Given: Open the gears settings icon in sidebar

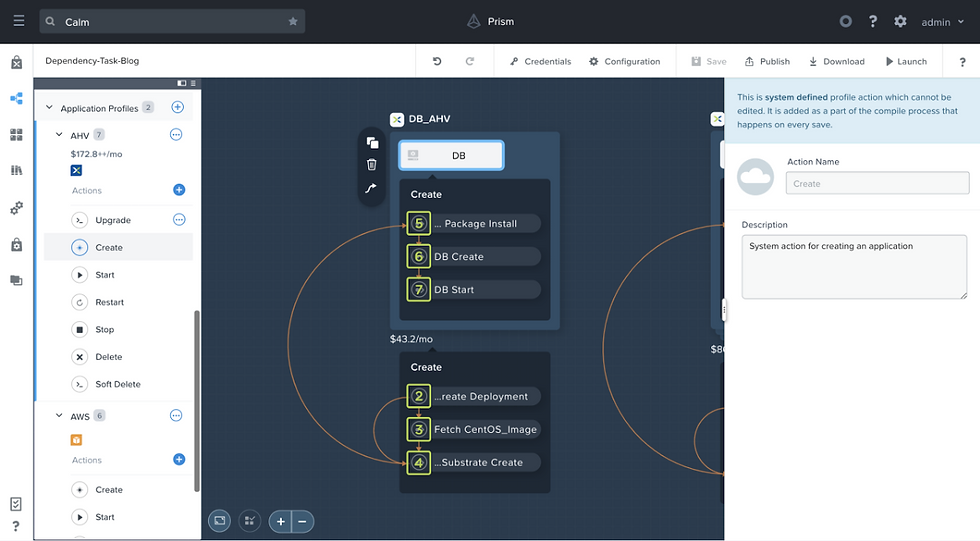Looking at the screenshot, I should pyautogui.click(x=17, y=207).
